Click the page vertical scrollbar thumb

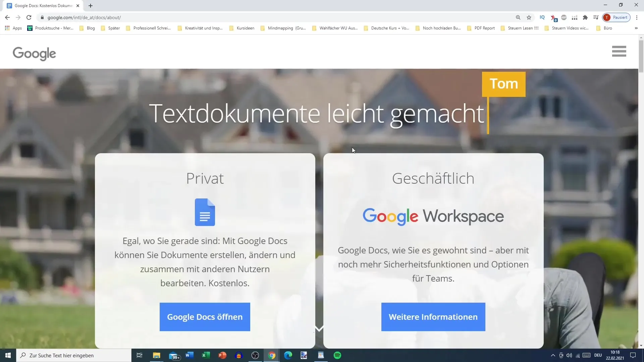(641, 56)
